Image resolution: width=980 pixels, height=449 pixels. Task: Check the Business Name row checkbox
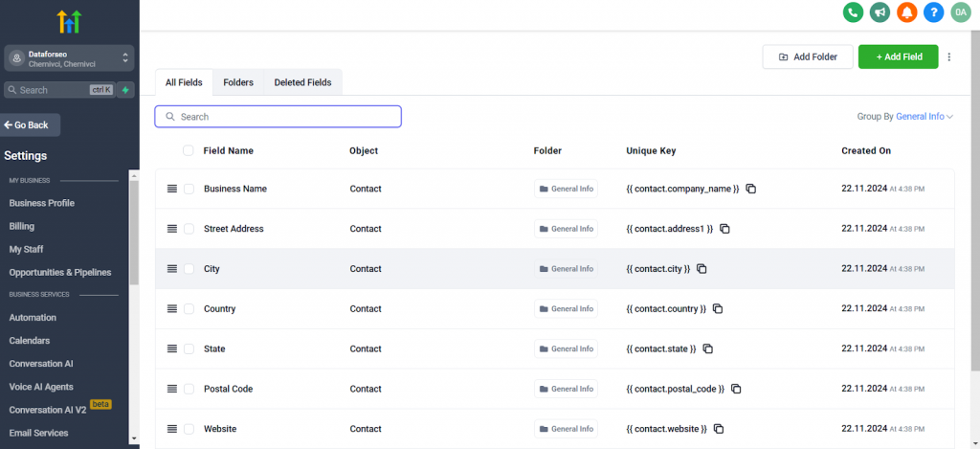(189, 189)
